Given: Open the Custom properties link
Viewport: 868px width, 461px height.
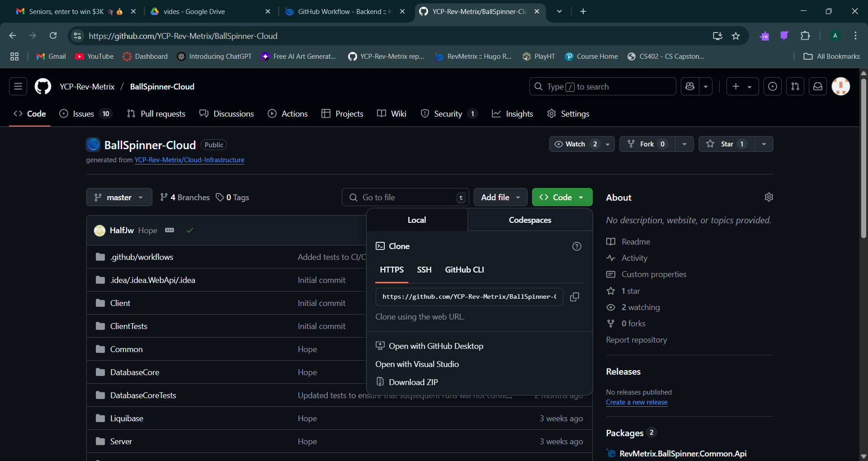Looking at the screenshot, I should click(646, 274).
